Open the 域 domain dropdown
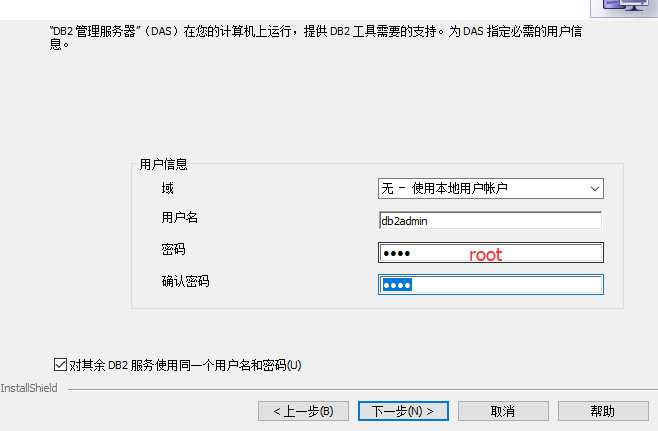 pos(491,188)
